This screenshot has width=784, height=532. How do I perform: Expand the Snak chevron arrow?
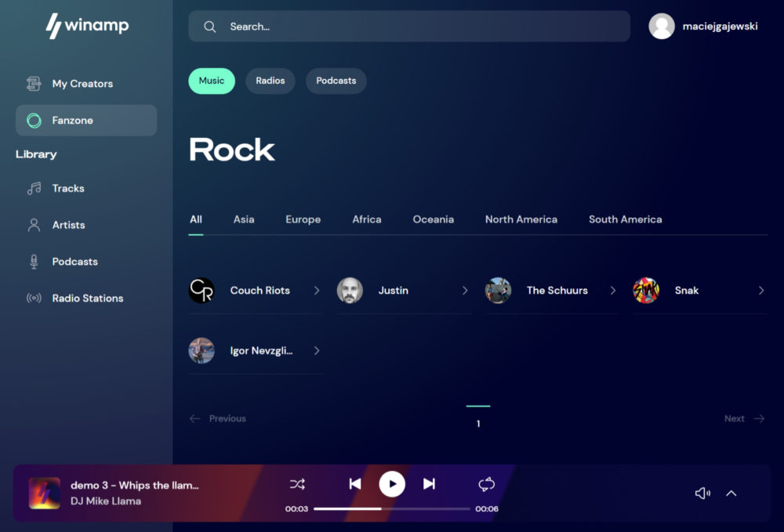(761, 290)
